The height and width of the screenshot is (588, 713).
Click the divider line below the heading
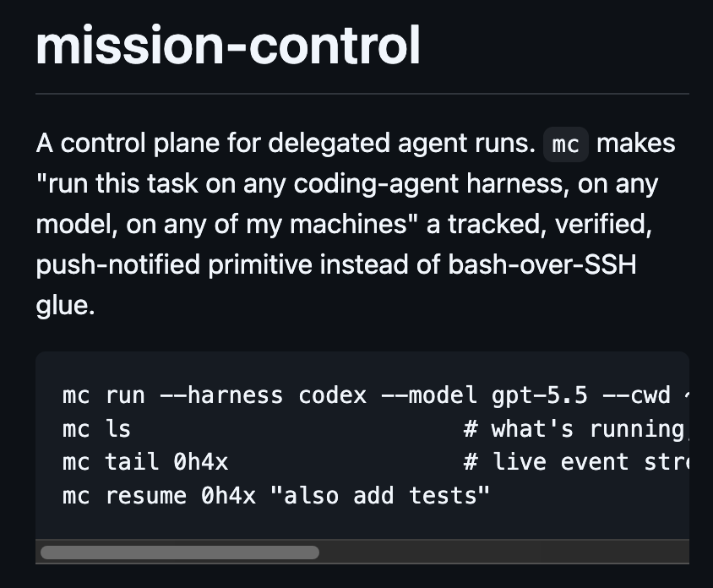362,94
